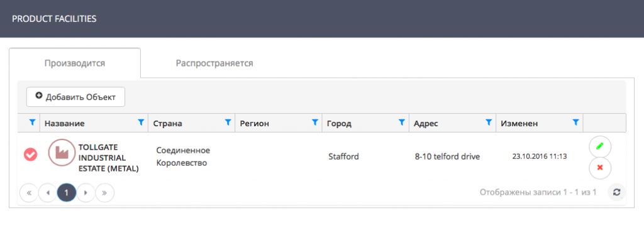Delete the facility with red X icon
This screenshot has width=644, height=250.
[x=600, y=168]
